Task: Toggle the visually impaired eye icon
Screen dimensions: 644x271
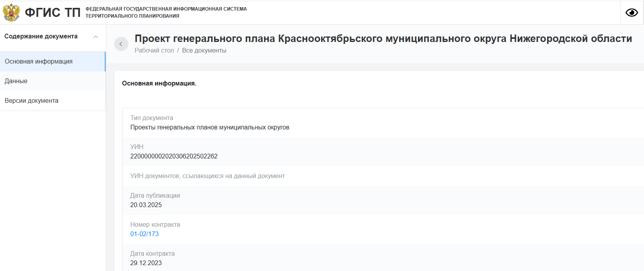Action: pos(631,13)
